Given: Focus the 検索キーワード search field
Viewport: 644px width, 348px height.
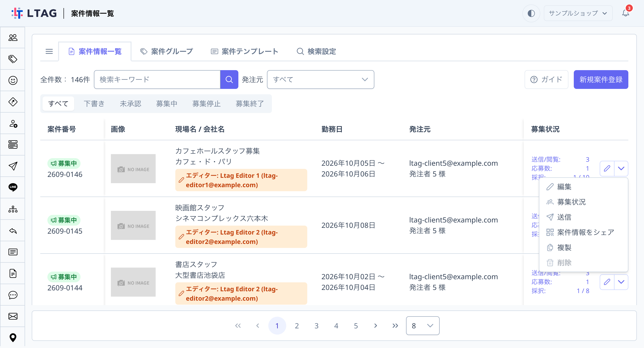Looking at the screenshot, I should (x=157, y=79).
